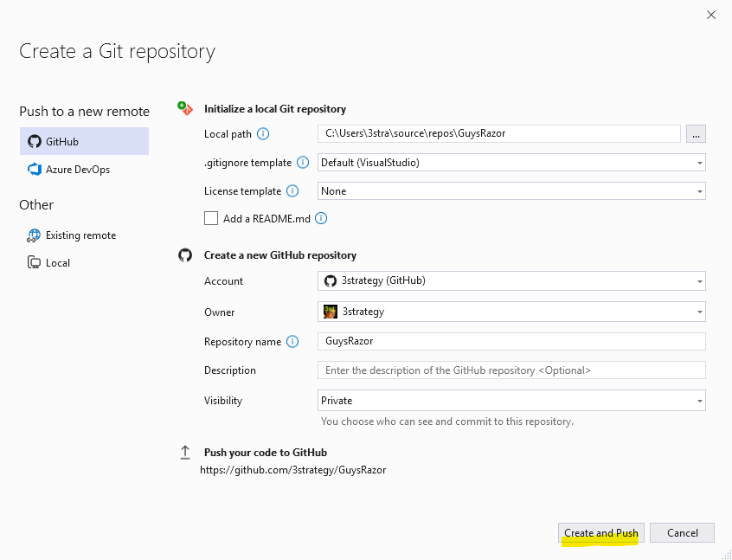
Task: Show .gitignore template info icon
Action: click(303, 163)
